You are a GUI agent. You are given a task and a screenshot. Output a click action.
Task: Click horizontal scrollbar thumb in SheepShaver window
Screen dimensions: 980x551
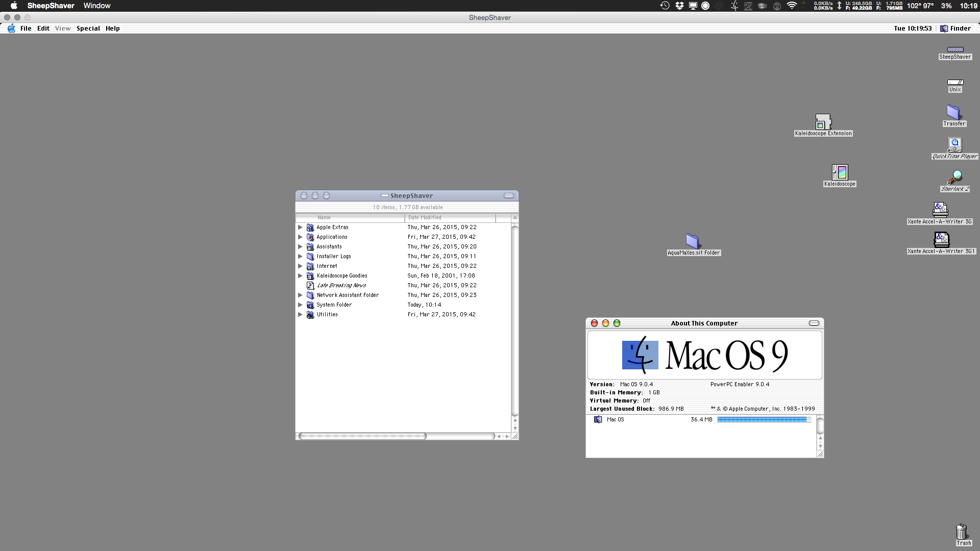[362, 436]
